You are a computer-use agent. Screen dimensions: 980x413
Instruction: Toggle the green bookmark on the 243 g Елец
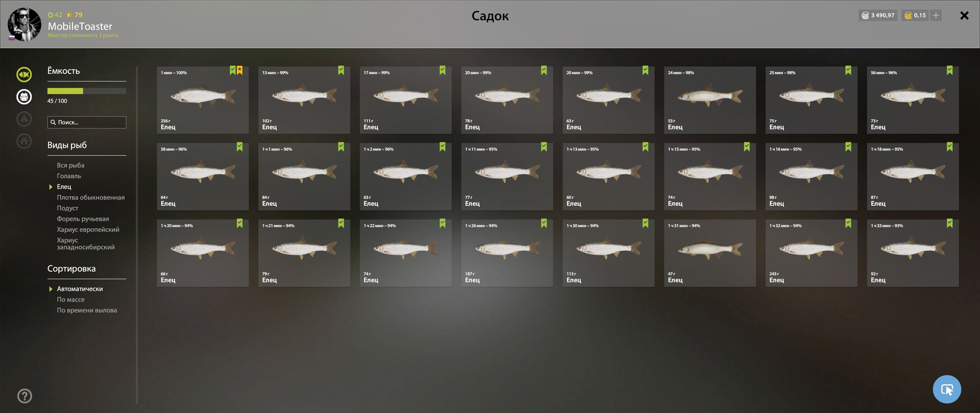coord(848,223)
